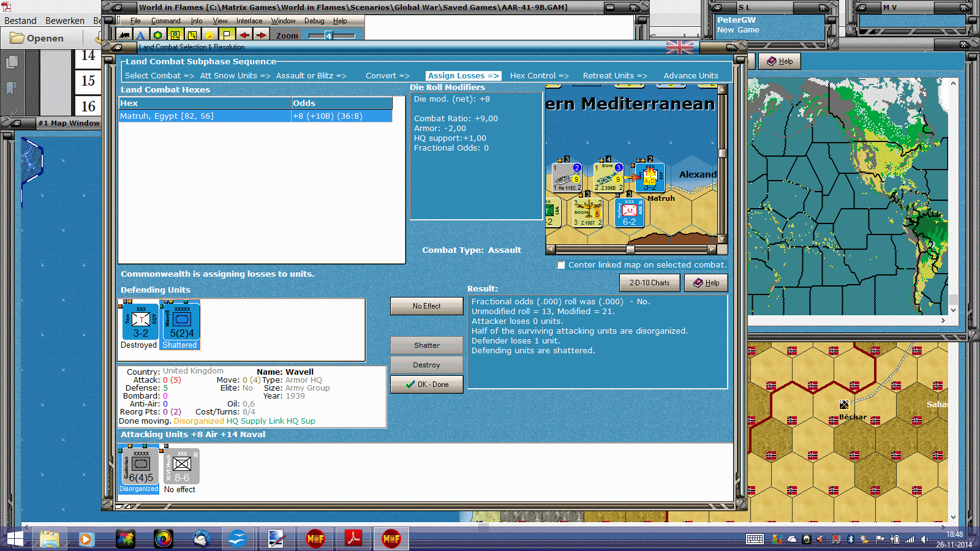Select the defending 3-2 territorial unit counter
Viewport: 980px width, 551px height.
click(x=141, y=321)
